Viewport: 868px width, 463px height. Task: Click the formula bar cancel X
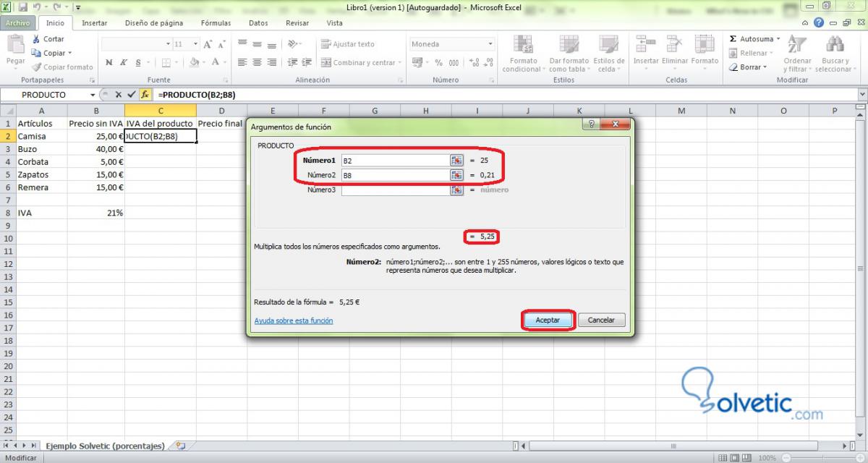click(119, 95)
